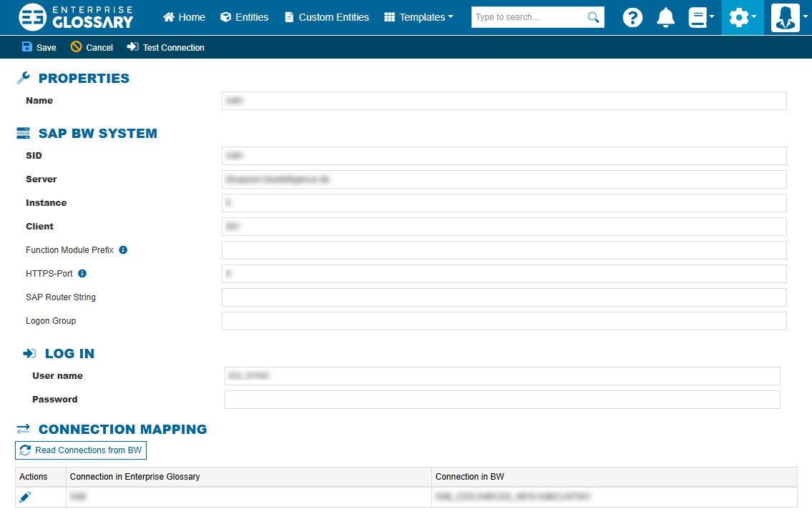
Task: Cancel the current changes
Action: 92,47
